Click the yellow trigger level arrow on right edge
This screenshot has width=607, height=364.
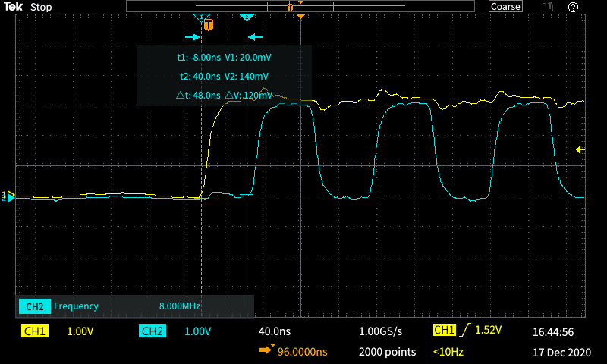(x=580, y=150)
